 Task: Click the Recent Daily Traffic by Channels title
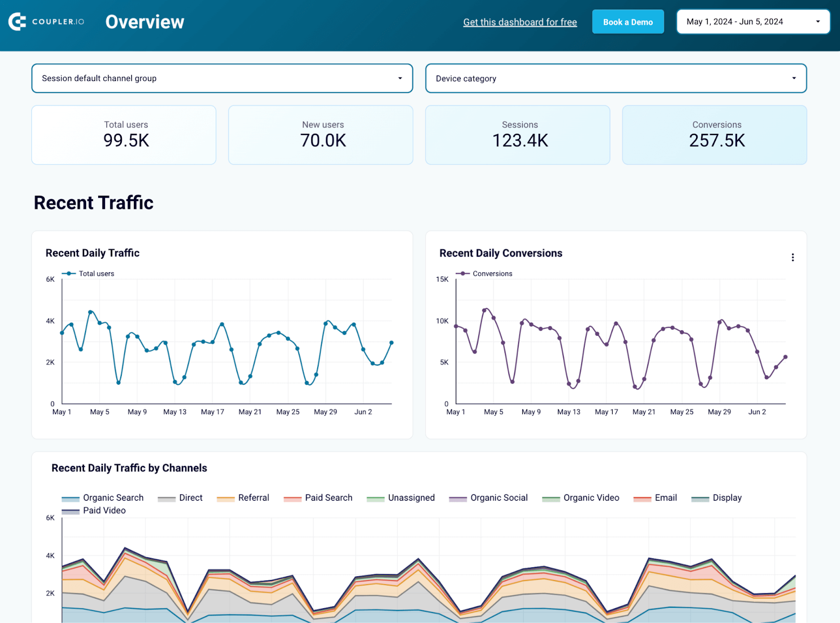click(129, 468)
